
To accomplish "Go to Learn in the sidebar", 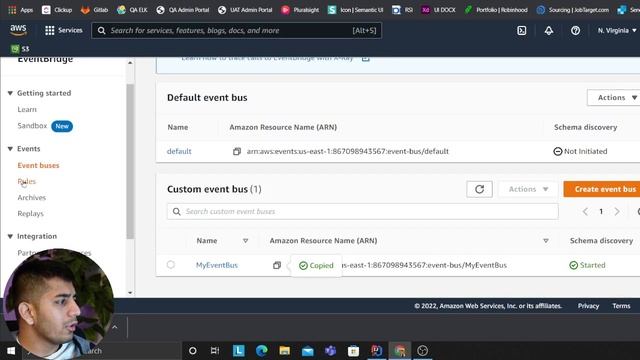I will click(x=27, y=109).
